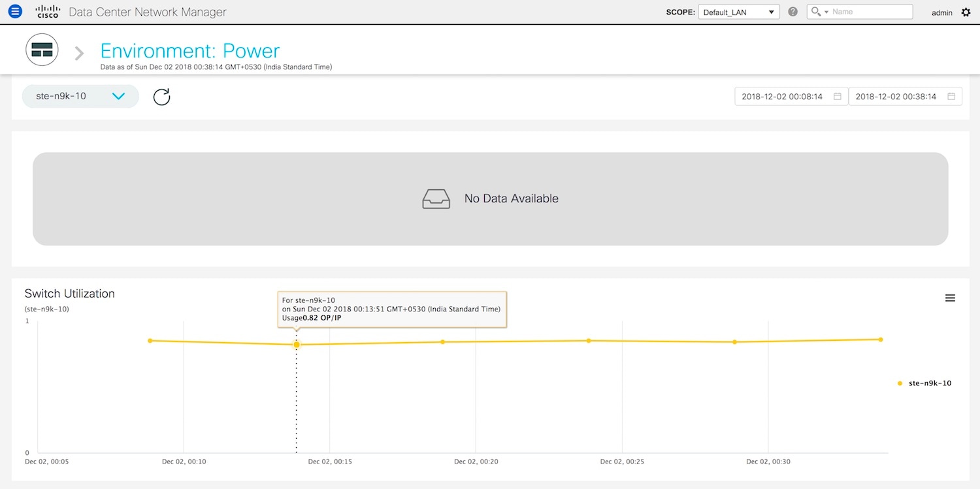Click the 'Dec 02, 00:25' axis label
980x489 pixels.
pos(622,462)
